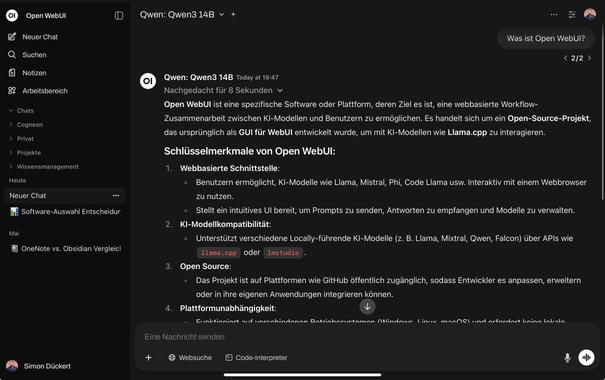Toggle the Websuche option
The image size is (605, 380).
click(190, 358)
